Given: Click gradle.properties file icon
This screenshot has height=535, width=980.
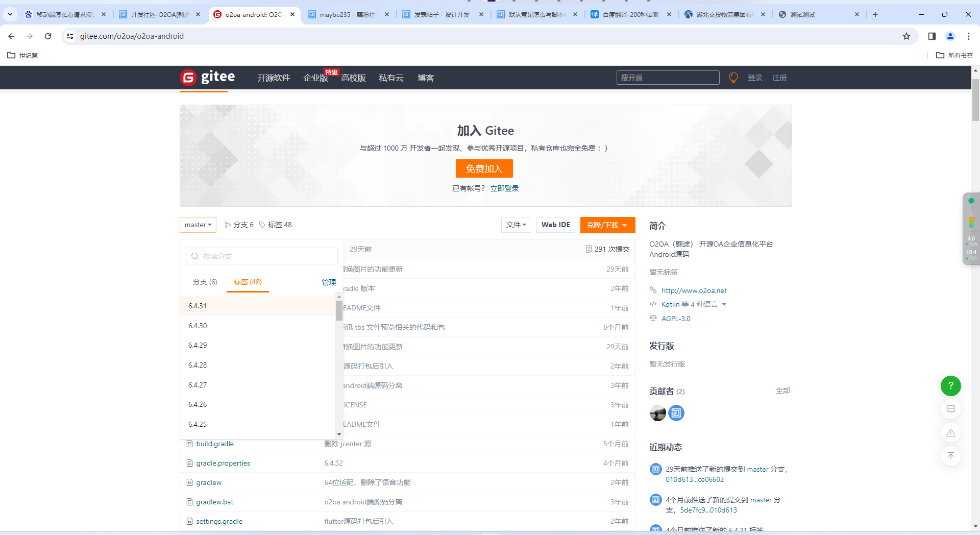Looking at the screenshot, I should pos(189,463).
